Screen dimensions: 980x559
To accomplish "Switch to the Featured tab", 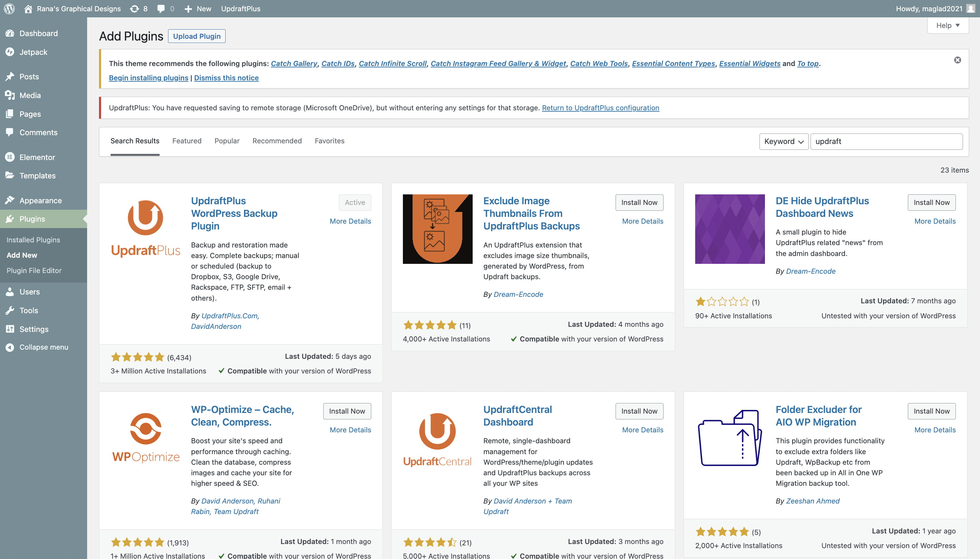I will click(x=187, y=141).
